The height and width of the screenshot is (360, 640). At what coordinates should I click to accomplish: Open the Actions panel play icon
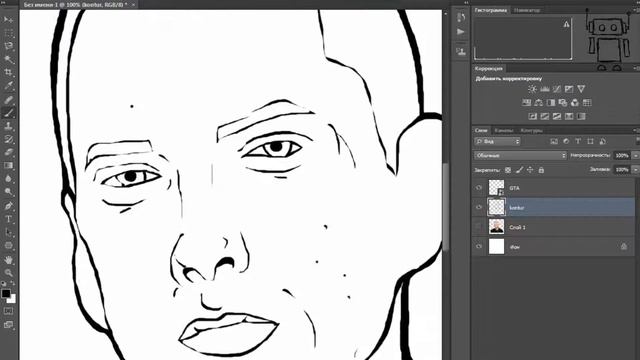(461, 31)
